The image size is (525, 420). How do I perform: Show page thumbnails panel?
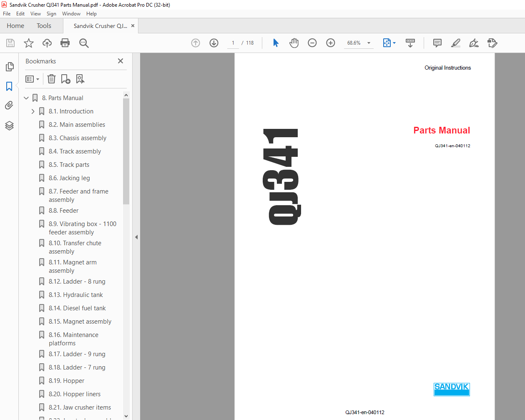pos(9,67)
